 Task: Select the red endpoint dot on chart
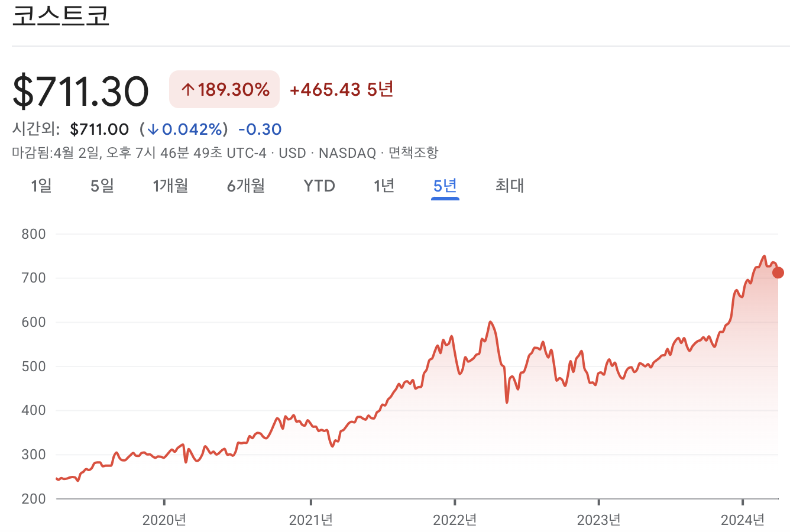coord(777,273)
